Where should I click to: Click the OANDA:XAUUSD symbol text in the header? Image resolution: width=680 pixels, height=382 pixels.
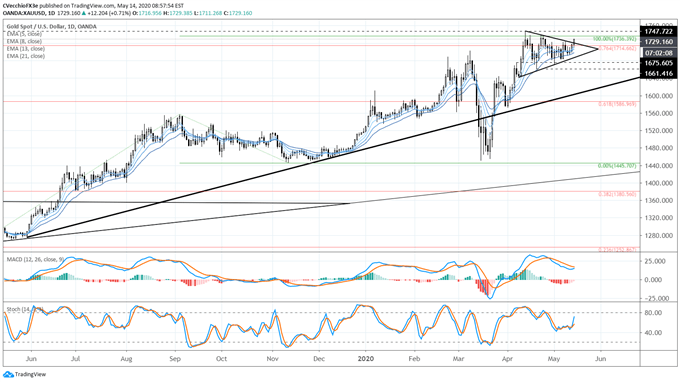pyautogui.click(x=21, y=13)
